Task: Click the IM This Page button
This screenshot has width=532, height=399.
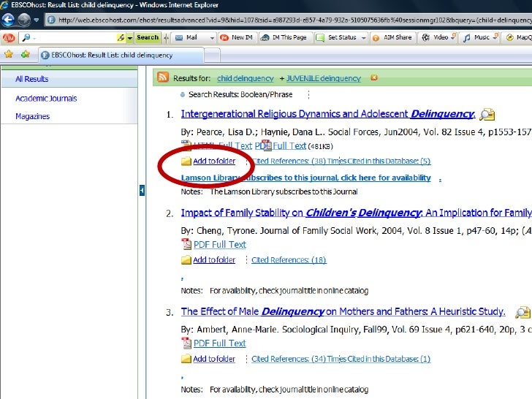Action: (x=284, y=37)
